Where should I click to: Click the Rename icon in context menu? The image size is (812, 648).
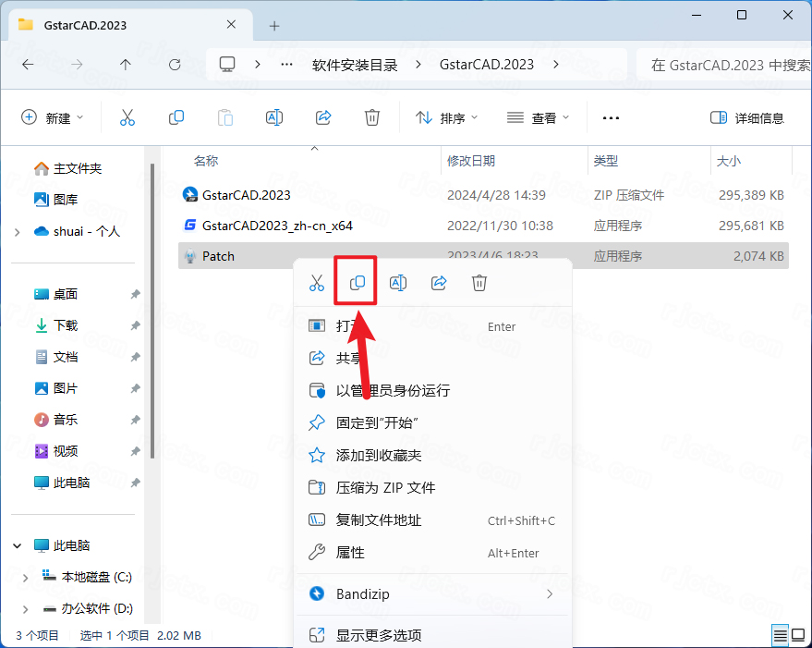(x=398, y=283)
